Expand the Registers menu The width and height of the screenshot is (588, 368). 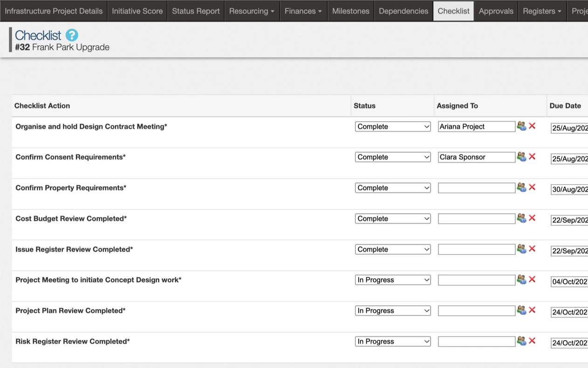pyautogui.click(x=542, y=11)
